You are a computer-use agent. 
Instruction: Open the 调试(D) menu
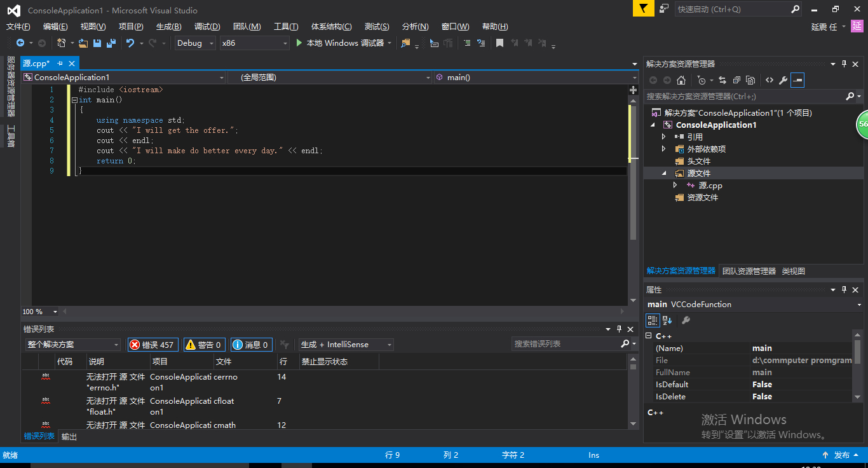pyautogui.click(x=207, y=26)
